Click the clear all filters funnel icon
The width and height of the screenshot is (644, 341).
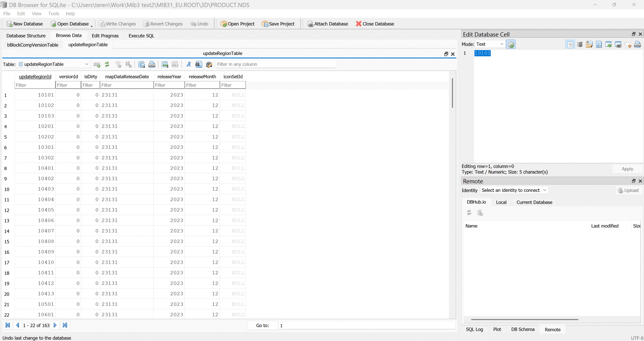(x=118, y=64)
